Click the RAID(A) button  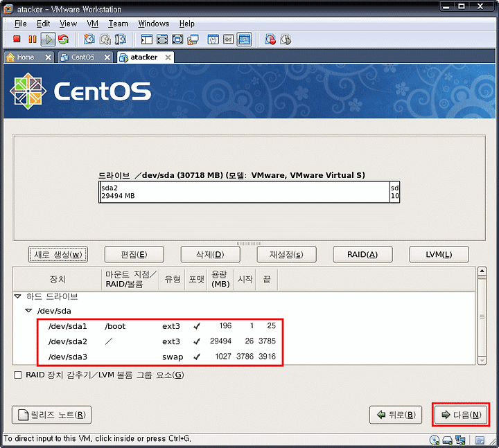(x=362, y=254)
